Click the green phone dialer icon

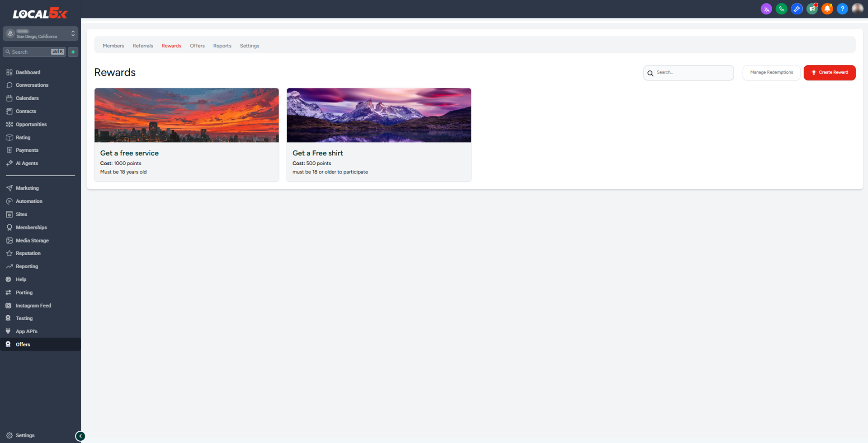coord(781,9)
